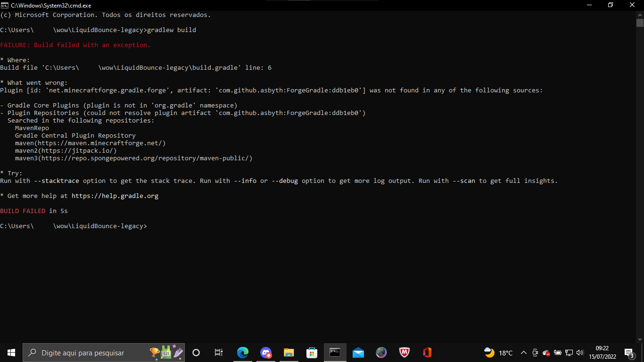
Task: Click the Cortana circle icon
Action: [196, 353]
